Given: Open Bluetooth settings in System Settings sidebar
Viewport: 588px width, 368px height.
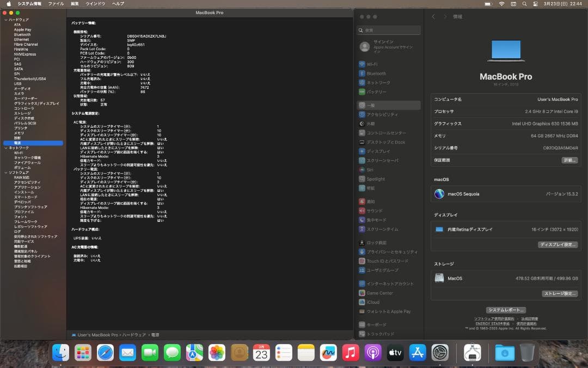Looking at the screenshot, I should coord(379,73).
